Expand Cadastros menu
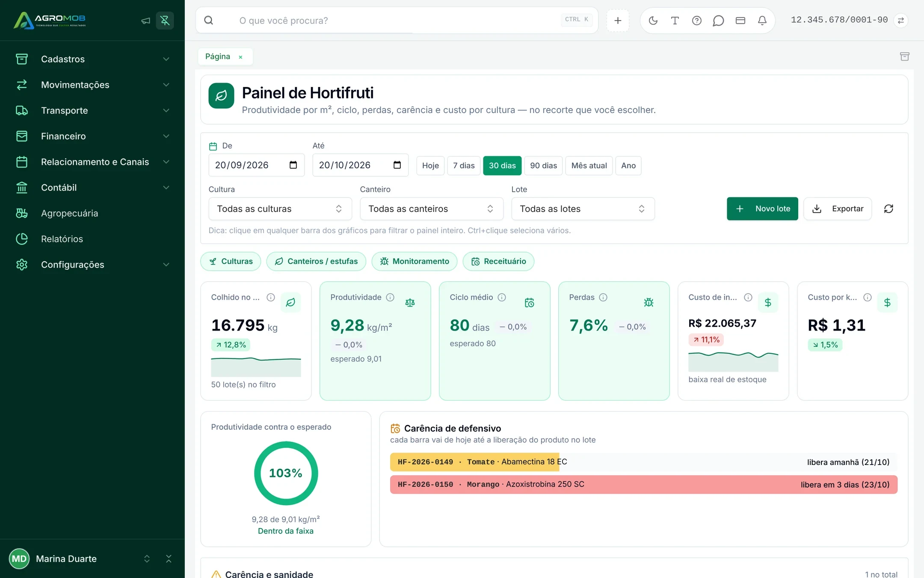 coord(92,59)
